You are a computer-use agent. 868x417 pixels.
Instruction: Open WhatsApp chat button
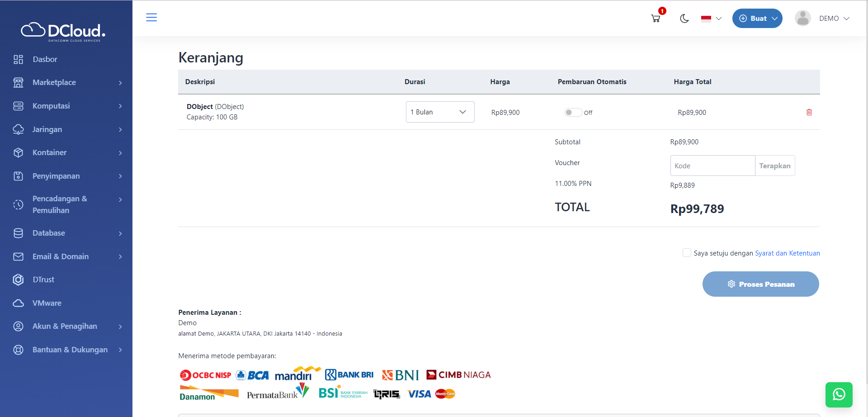point(839,394)
